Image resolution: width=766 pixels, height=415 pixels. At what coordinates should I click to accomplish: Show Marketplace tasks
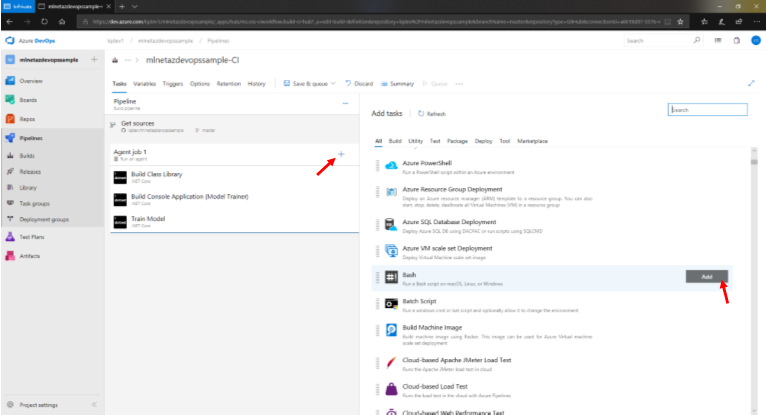[x=532, y=141]
